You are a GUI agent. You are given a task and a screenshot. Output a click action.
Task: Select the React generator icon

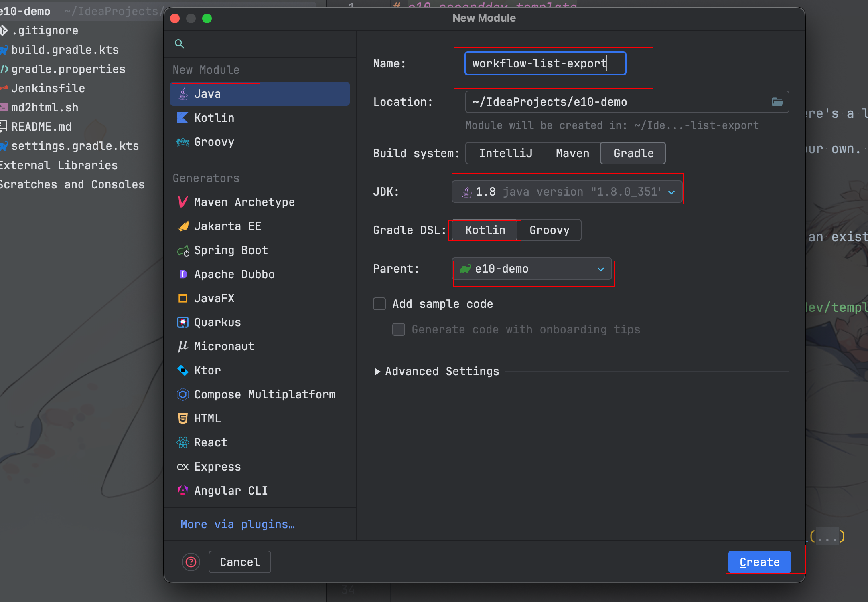coord(183,442)
